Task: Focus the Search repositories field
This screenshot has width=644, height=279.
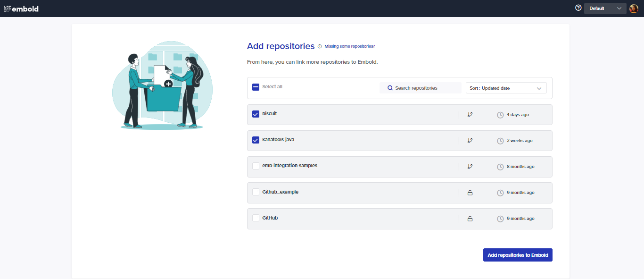Action: [421, 88]
